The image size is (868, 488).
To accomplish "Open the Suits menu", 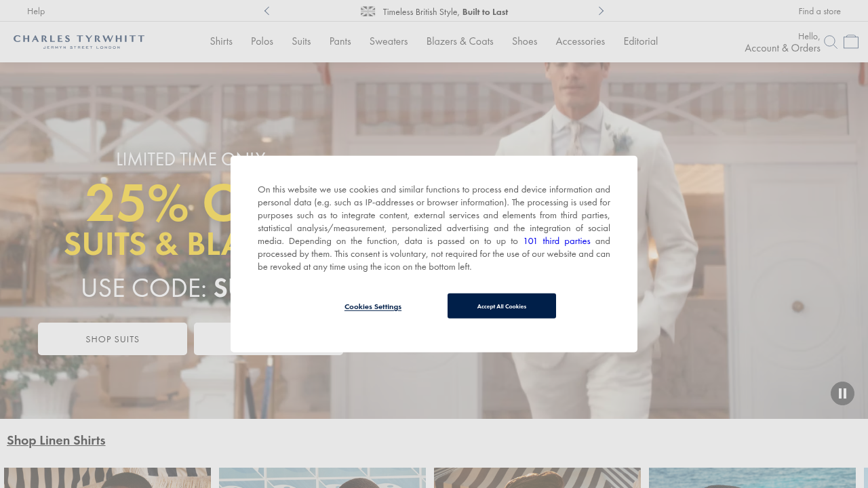I will pos(301,41).
